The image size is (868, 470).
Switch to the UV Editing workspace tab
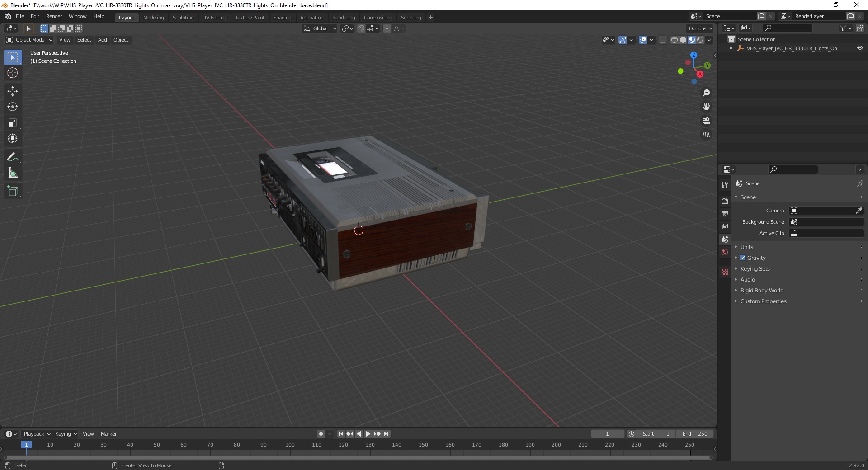pos(214,18)
